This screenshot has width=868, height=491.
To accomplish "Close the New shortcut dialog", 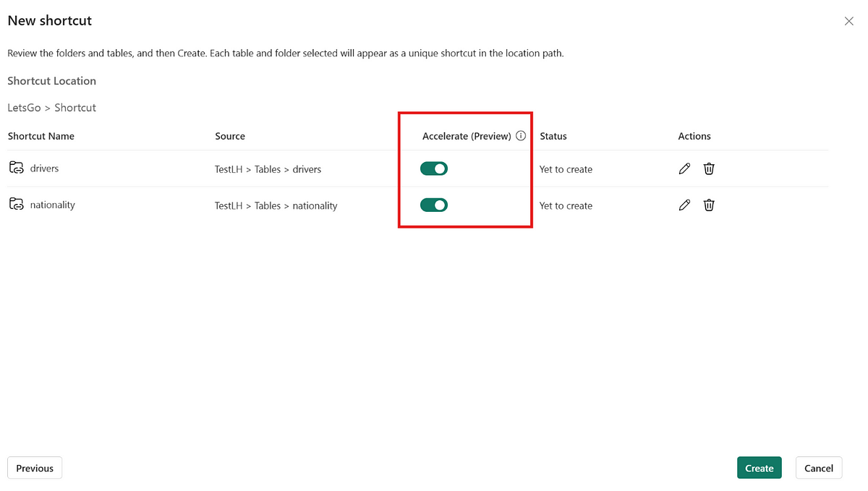I will (849, 22).
